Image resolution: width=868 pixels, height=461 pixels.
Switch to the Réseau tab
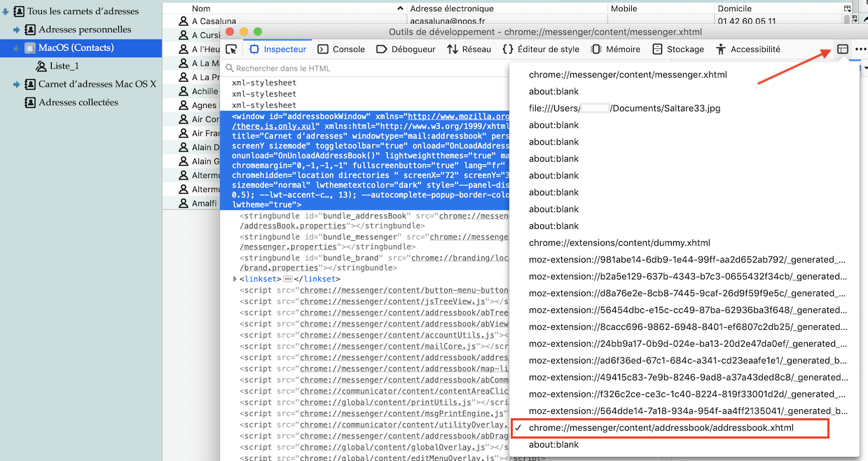(x=469, y=49)
